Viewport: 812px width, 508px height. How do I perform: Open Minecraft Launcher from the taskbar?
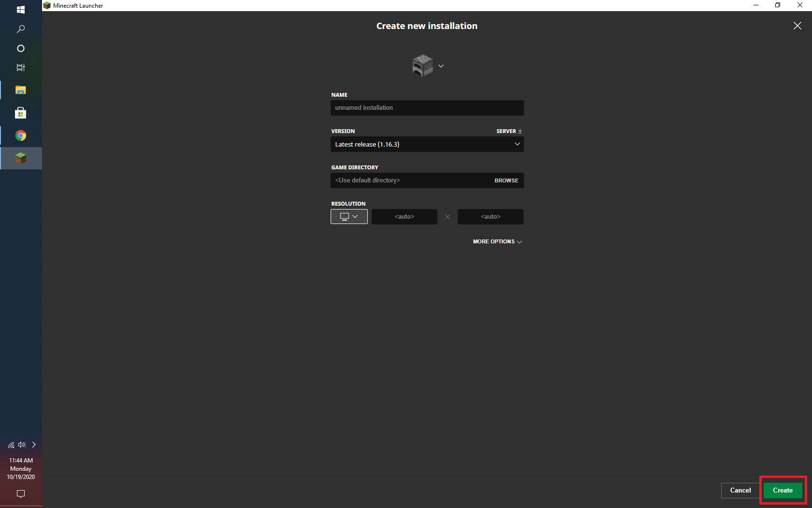[21, 158]
